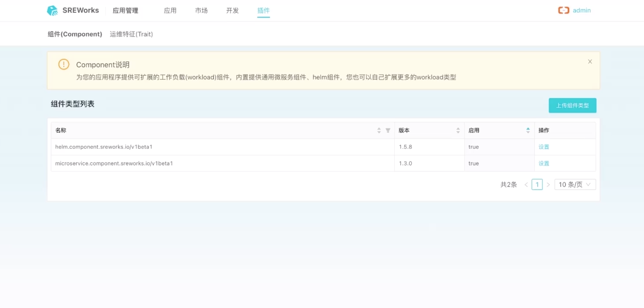644x308 pixels.
Task: Go to next page arrow
Action: (x=548, y=185)
